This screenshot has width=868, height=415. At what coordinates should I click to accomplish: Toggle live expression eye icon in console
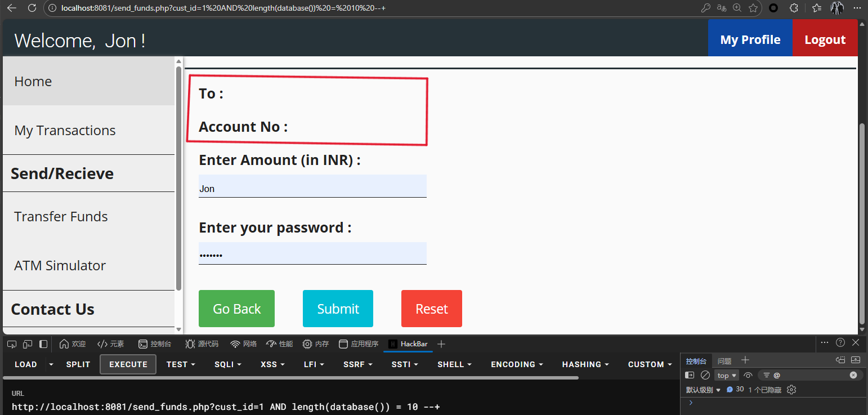tap(748, 375)
